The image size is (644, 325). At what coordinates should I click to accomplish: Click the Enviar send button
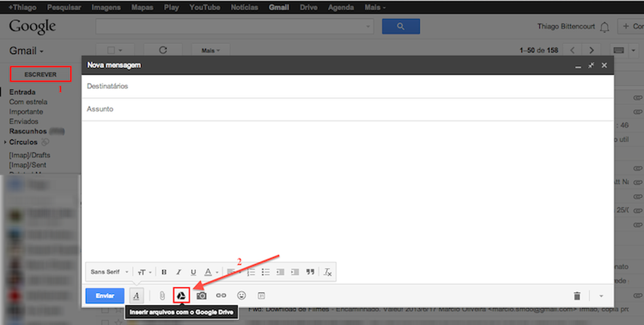(105, 296)
